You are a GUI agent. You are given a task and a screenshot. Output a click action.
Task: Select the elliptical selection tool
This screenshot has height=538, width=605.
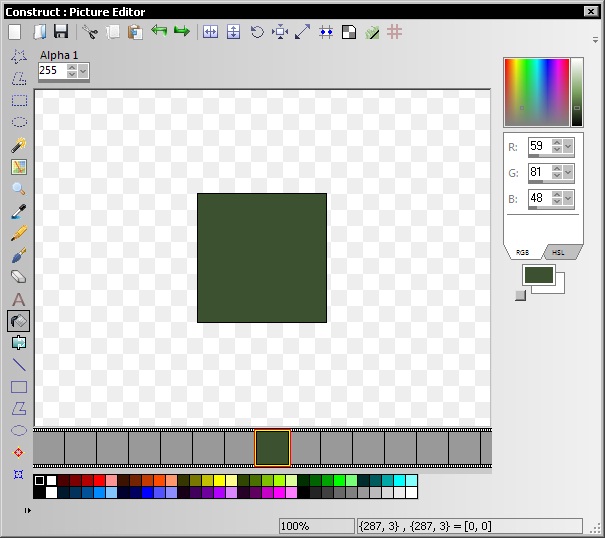pyautogui.click(x=19, y=122)
